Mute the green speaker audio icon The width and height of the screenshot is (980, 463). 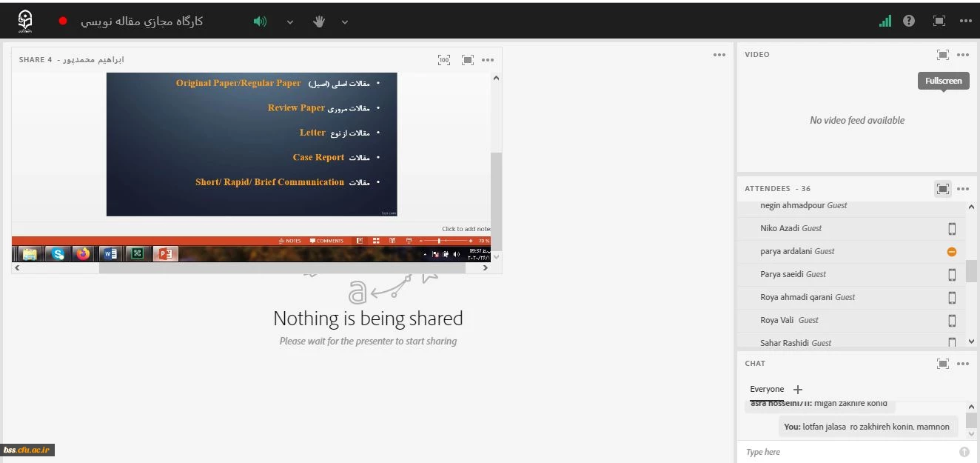point(260,21)
